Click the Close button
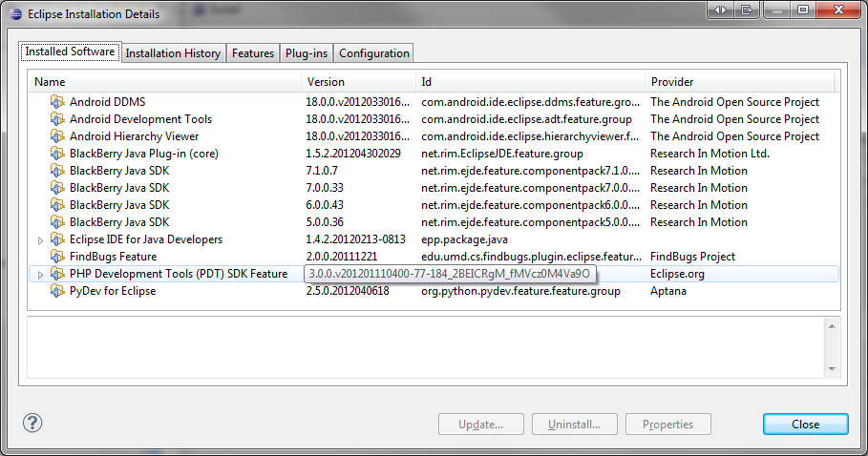Screen dimensions: 868x456 805,424
